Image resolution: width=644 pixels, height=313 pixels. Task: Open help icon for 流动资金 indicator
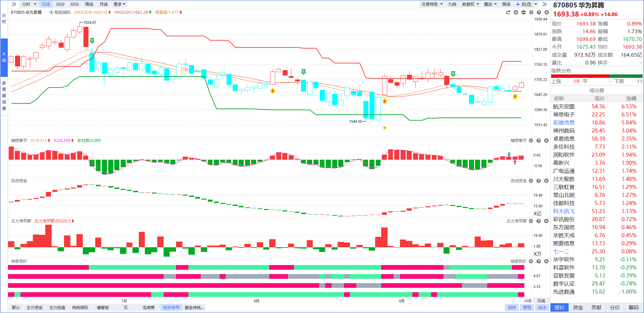coord(539,181)
